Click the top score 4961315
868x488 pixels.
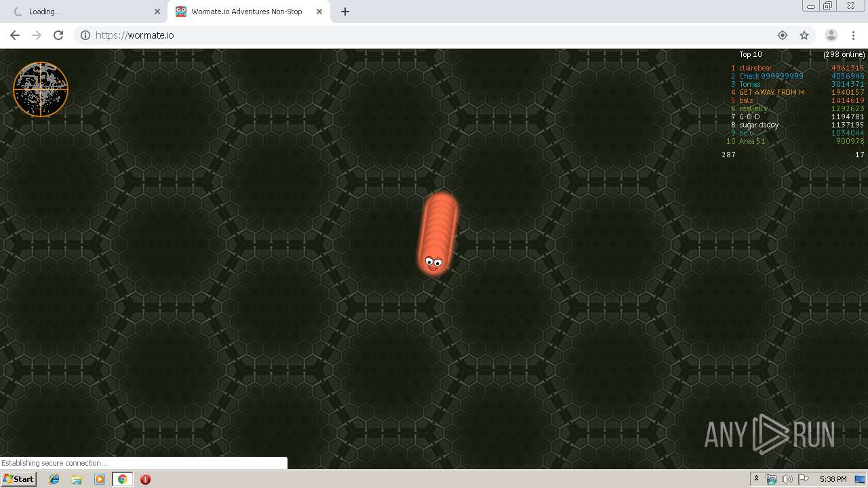pos(848,68)
